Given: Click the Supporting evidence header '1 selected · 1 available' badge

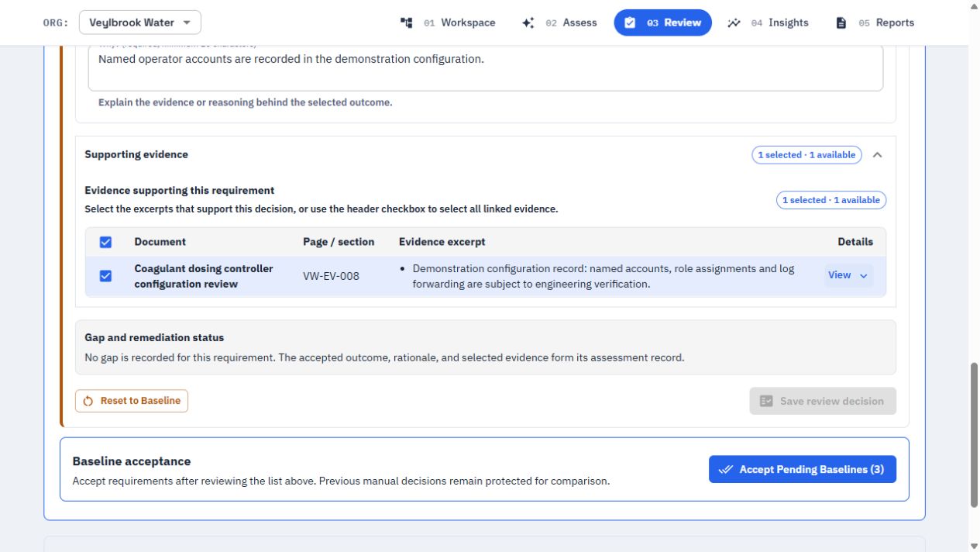Looking at the screenshot, I should pos(806,155).
